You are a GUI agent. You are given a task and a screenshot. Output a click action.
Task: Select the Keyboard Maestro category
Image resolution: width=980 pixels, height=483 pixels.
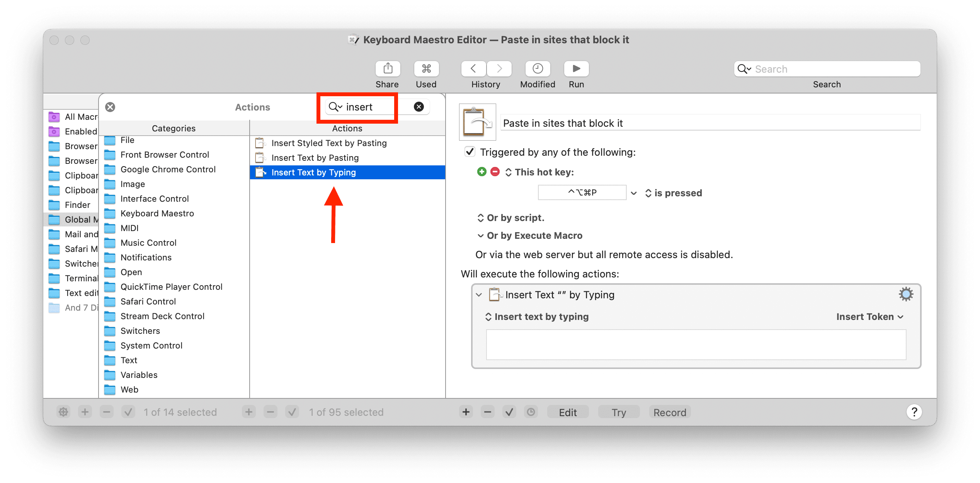[x=174, y=213]
